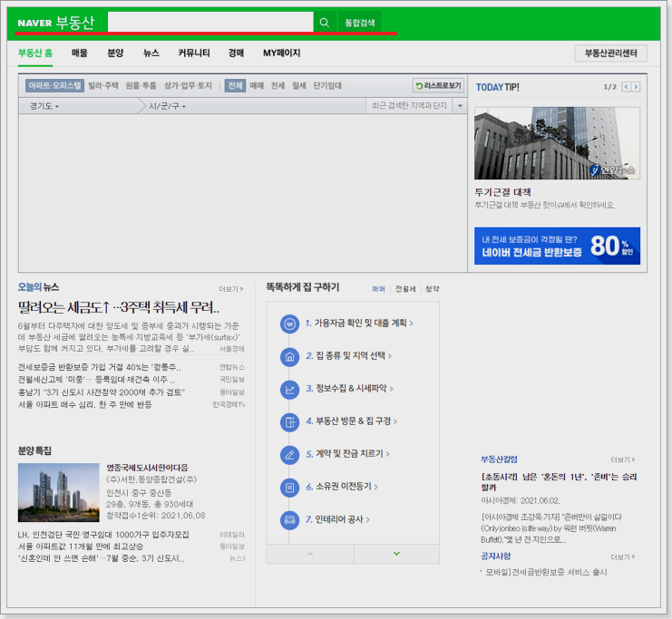Select the 매매 trade type filter

click(x=257, y=86)
